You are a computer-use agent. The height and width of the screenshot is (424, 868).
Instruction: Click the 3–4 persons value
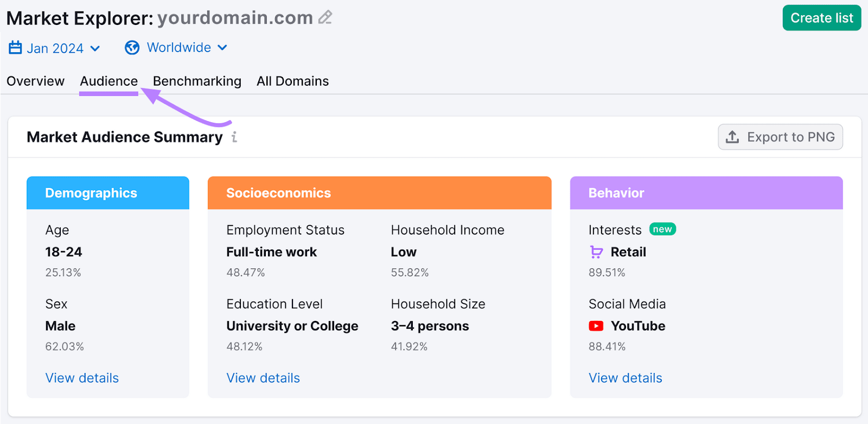430,326
